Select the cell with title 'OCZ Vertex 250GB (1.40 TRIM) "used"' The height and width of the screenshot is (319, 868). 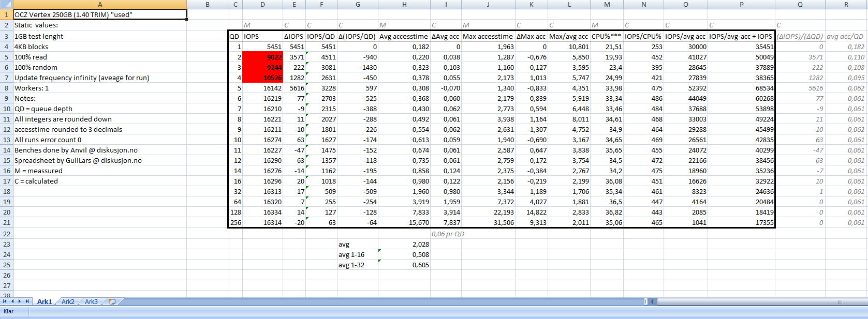point(100,14)
